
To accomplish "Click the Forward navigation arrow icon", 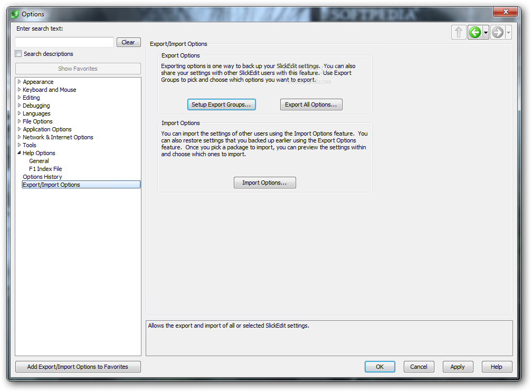I will point(497,33).
